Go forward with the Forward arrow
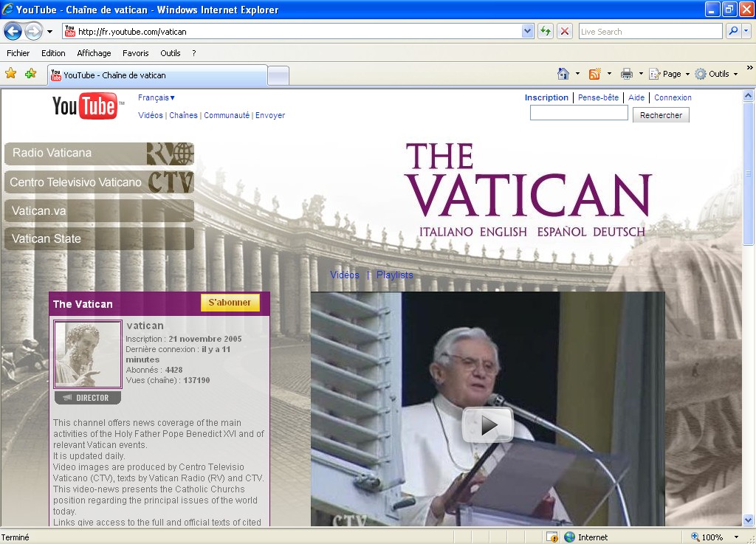Image resolution: width=756 pixels, height=544 pixels. (x=33, y=32)
